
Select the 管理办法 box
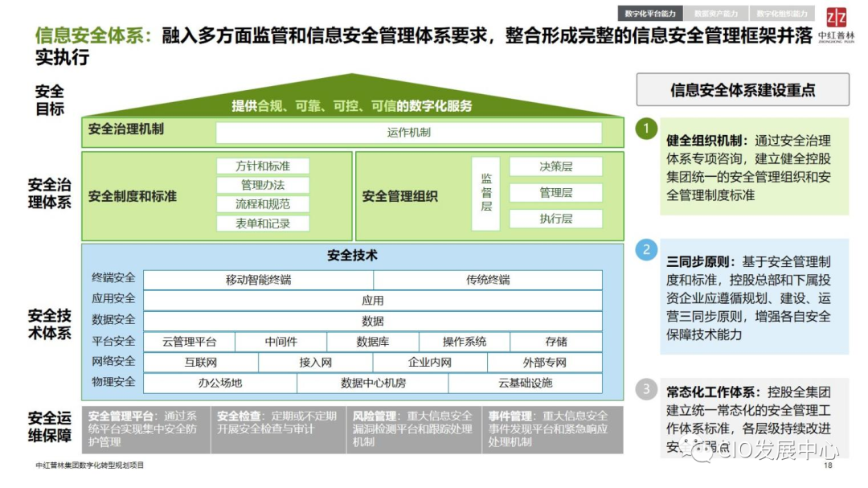coord(263,185)
